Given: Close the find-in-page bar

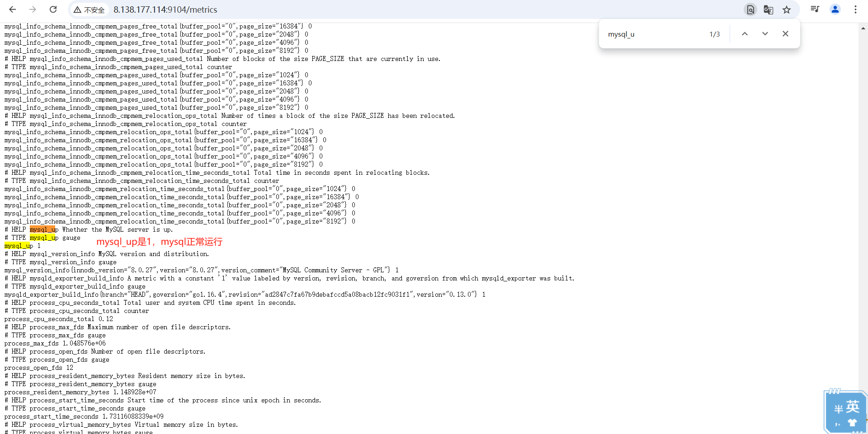Looking at the screenshot, I should 785,34.
